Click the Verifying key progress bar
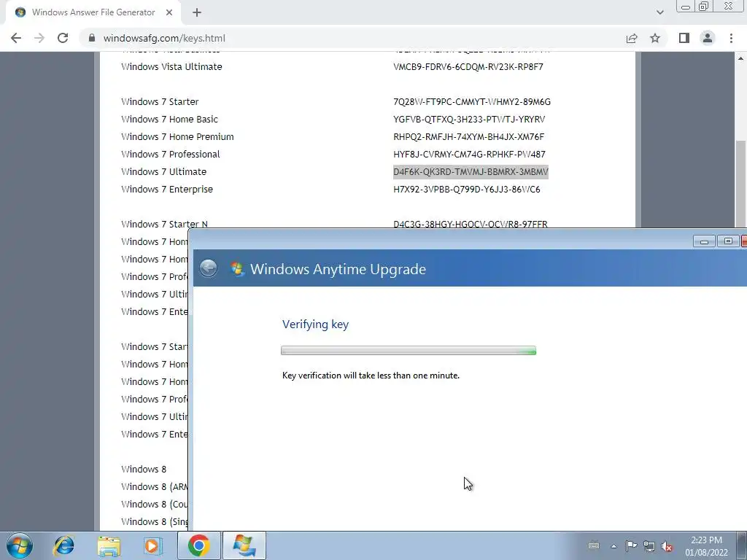 [409, 351]
